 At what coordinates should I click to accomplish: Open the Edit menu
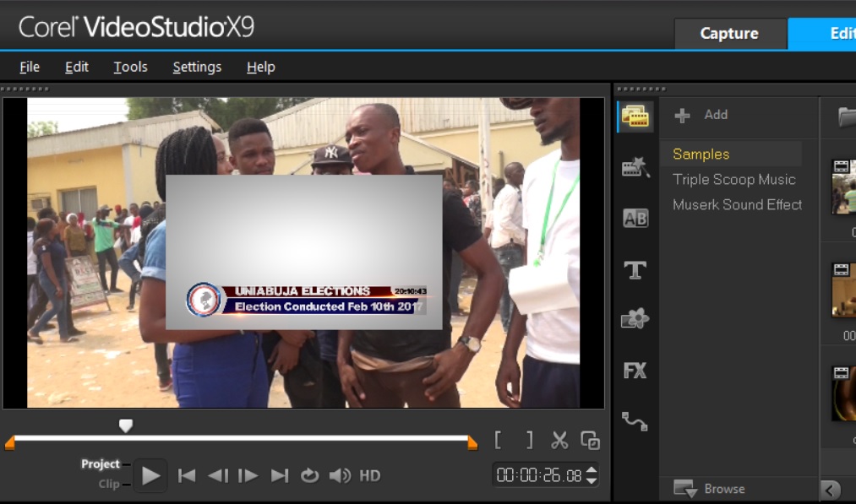coord(76,67)
